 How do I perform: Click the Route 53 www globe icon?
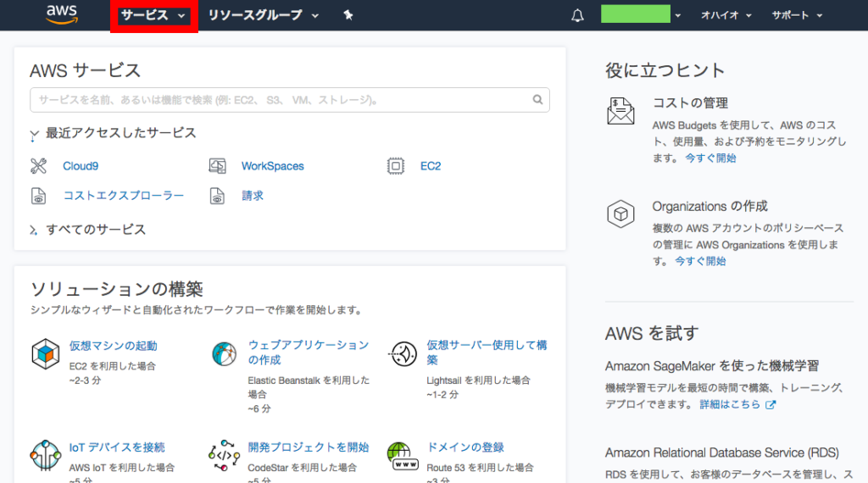pos(403,456)
